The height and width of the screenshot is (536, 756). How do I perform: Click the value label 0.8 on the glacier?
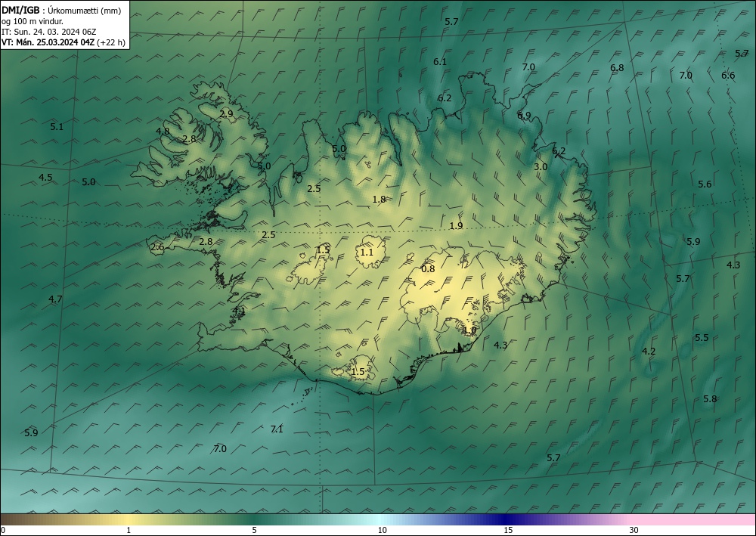428,269
